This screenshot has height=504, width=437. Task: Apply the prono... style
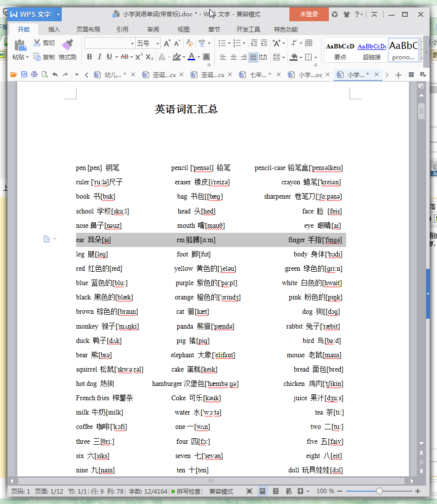click(403, 51)
